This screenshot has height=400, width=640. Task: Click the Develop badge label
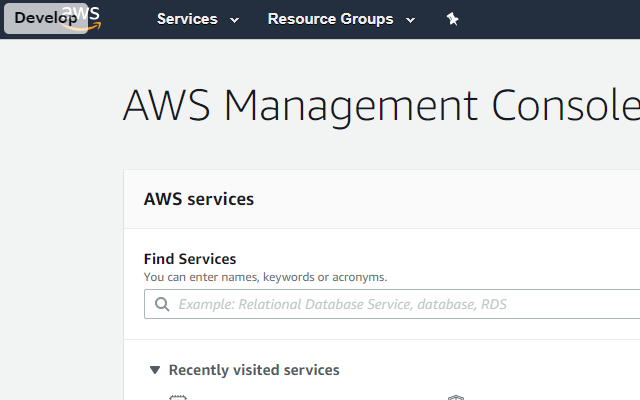tap(46, 18)
